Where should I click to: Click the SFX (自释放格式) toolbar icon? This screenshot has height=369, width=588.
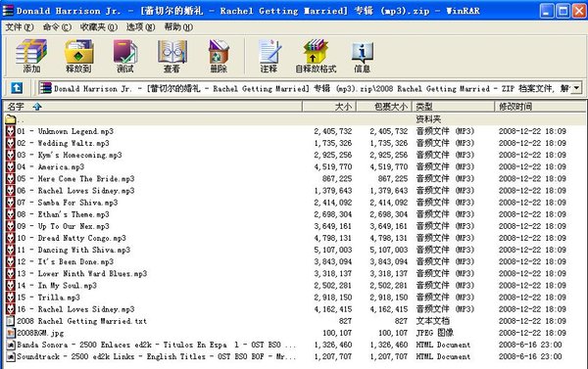[x=316, y=56]
